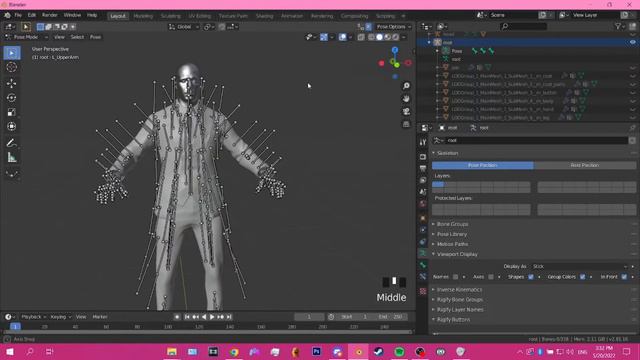Expand the Pose Library panel
This screenshot has width=640, height=360.
451,234
